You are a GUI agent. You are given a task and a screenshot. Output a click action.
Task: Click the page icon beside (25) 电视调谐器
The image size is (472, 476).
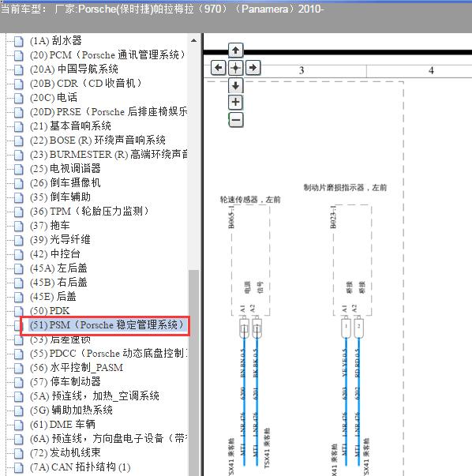[18, 169]
